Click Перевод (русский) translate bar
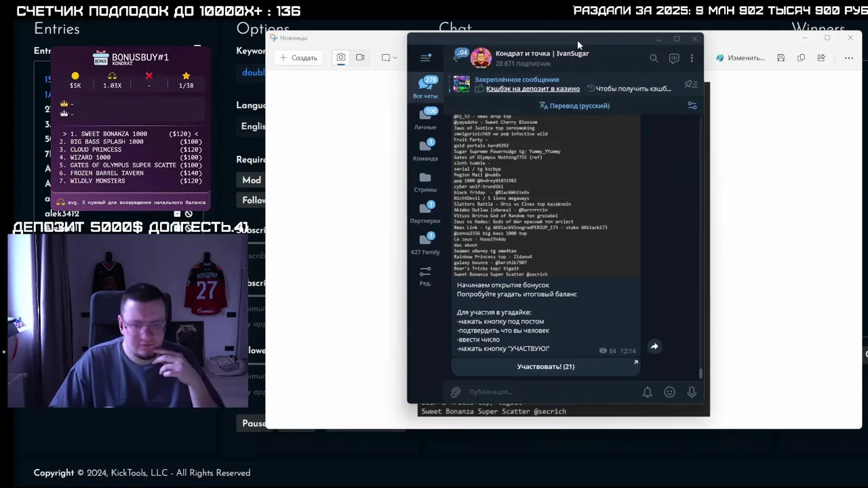 click(574, 106)
